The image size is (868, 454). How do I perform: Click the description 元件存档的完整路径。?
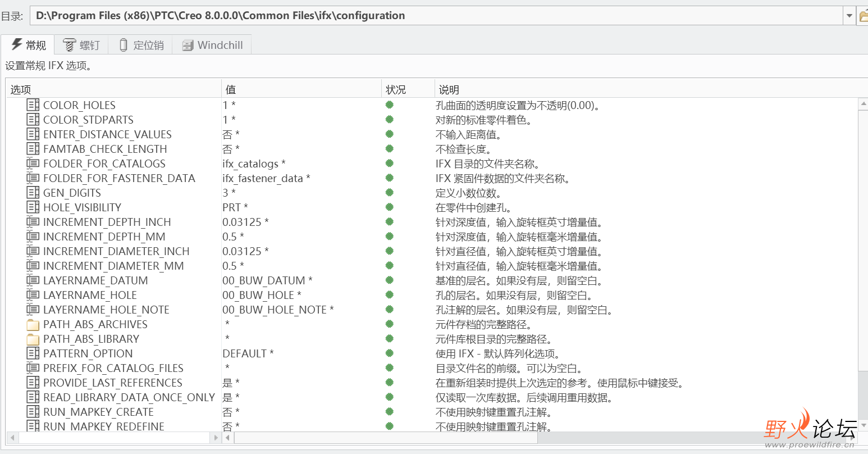(486, 324)
